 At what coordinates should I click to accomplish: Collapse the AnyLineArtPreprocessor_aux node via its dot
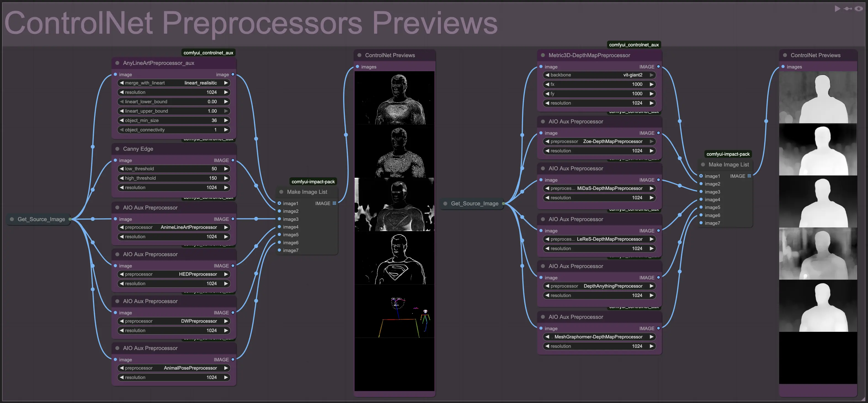click(x=117, y=63)
